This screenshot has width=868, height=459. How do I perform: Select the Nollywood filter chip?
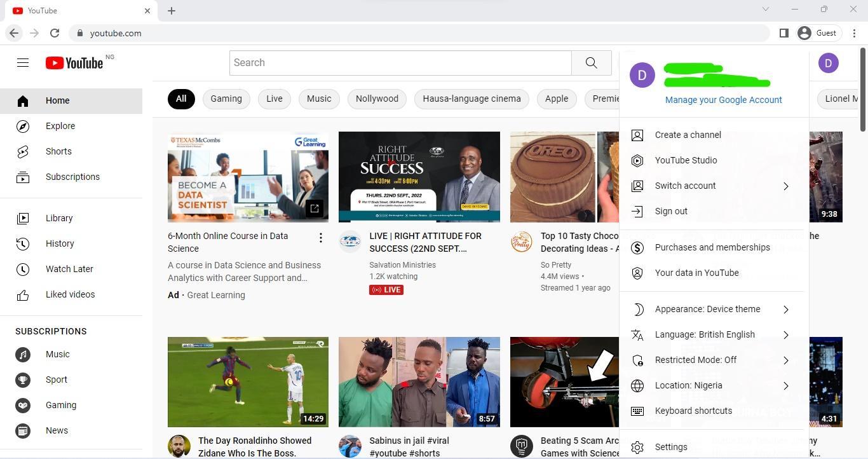point(377,99)
